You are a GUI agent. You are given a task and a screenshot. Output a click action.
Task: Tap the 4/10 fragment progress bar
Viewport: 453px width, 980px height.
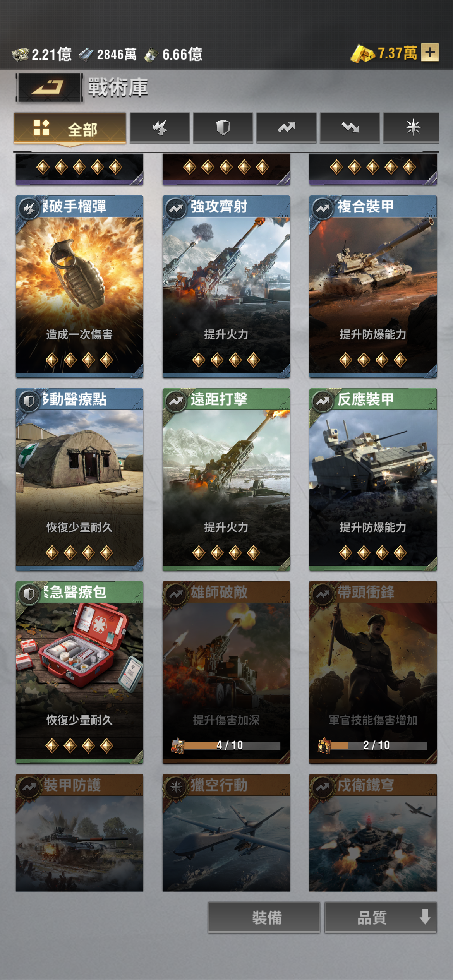[x=226, y=745]
